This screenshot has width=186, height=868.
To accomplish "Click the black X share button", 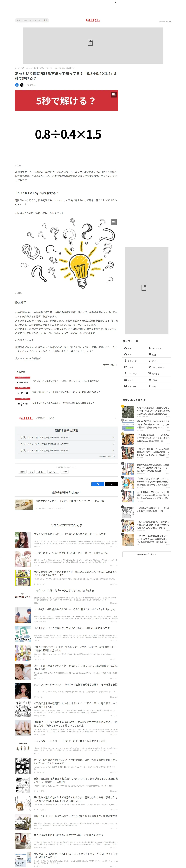I will click(112, 484).
